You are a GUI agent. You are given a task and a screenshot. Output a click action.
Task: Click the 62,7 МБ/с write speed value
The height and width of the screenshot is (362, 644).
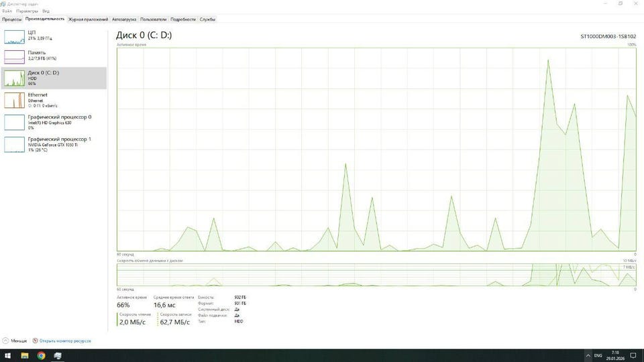click(175, 322)
